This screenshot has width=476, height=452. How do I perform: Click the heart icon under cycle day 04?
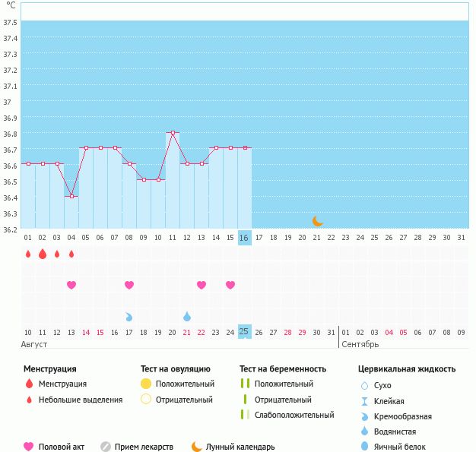pos(71,285)
